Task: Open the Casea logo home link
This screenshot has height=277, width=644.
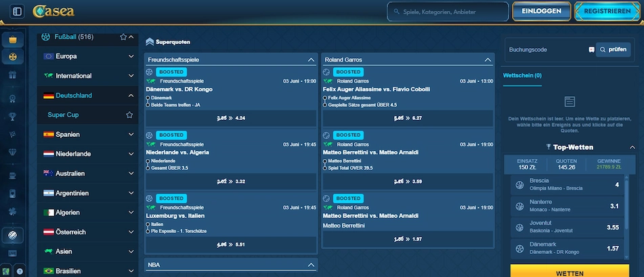Action: 53,12
